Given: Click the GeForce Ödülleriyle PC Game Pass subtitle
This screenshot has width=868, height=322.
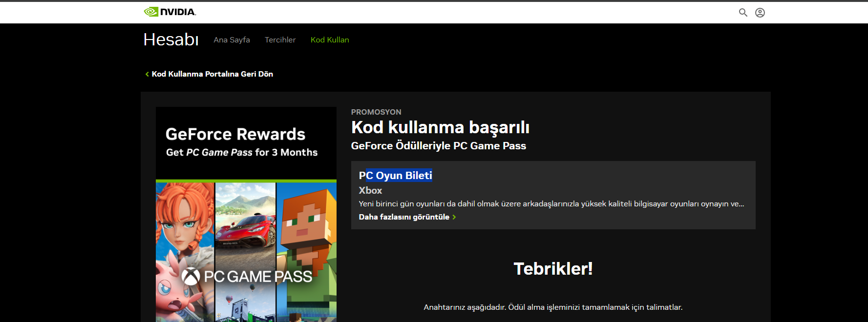Looking at the screenshot, I should point(438,146).
